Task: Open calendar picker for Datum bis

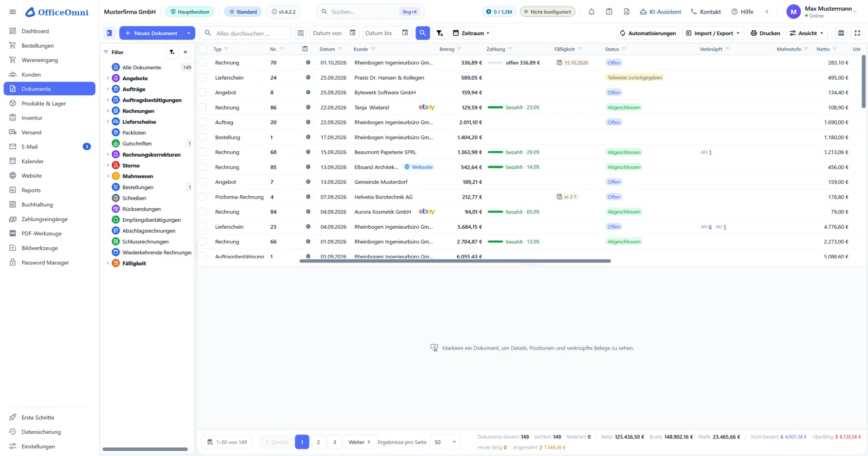Action: click(x=405, y=33)
